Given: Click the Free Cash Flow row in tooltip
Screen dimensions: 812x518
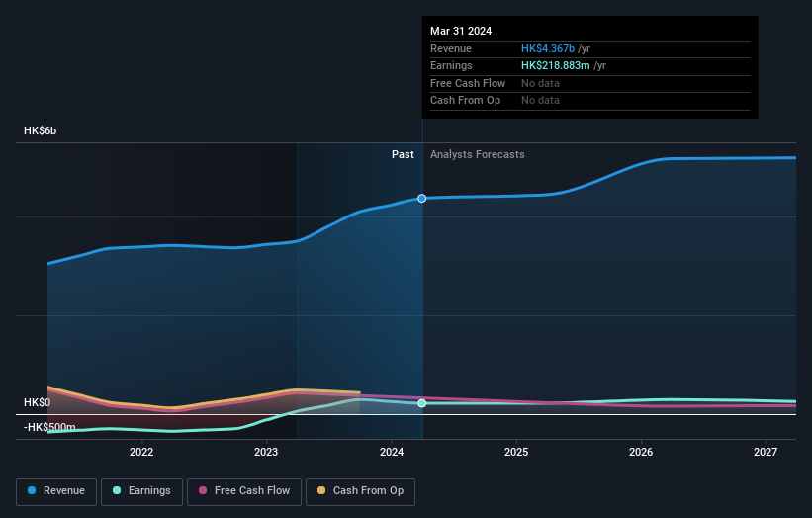Looking at the screenshot, I should [x=589, y=83].
